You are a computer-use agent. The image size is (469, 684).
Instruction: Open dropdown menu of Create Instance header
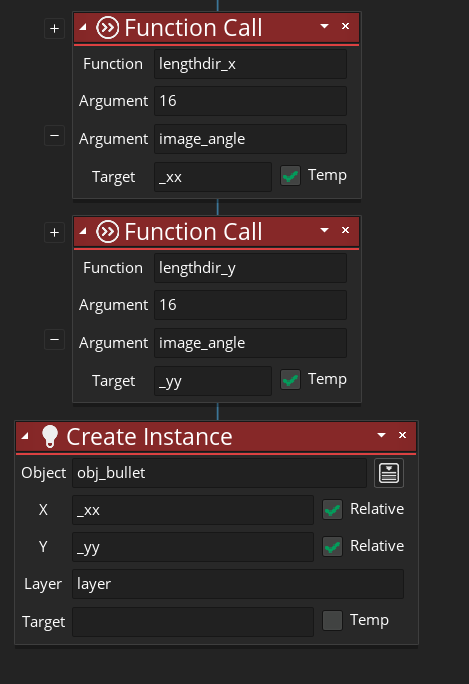pos(381,435)
